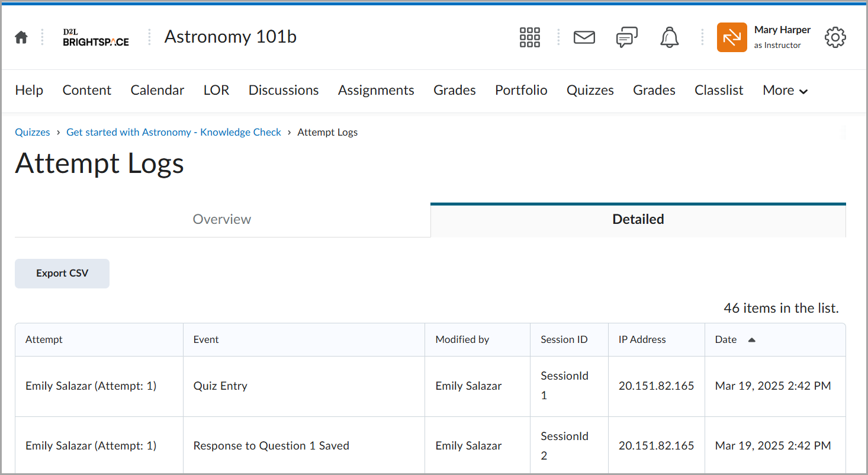Open the update alerts bell icon
The height and width of the screenshot is (475, 868).
click(669, 37)
